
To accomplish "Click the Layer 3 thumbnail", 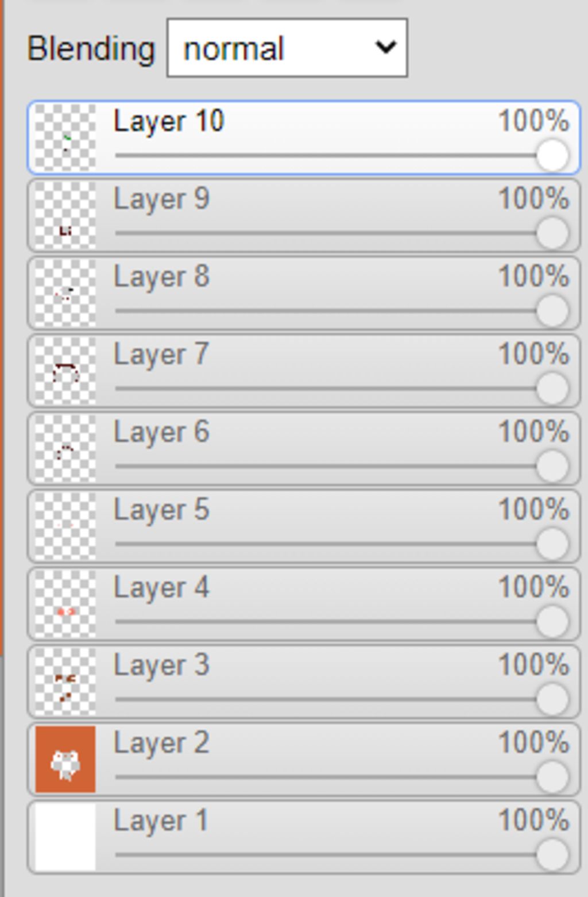I will (65, 682).
